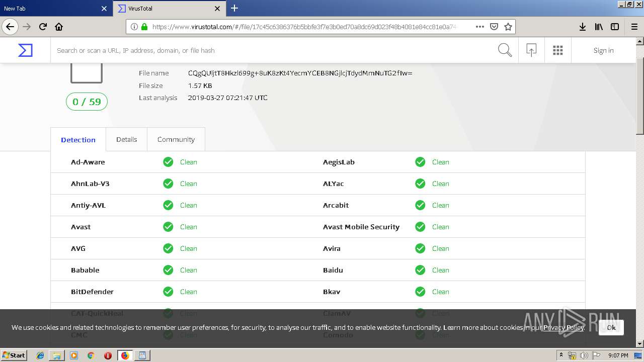The image size is (644, 362).
Task: Close the VirusTotal browser tab
Action: 217,9
